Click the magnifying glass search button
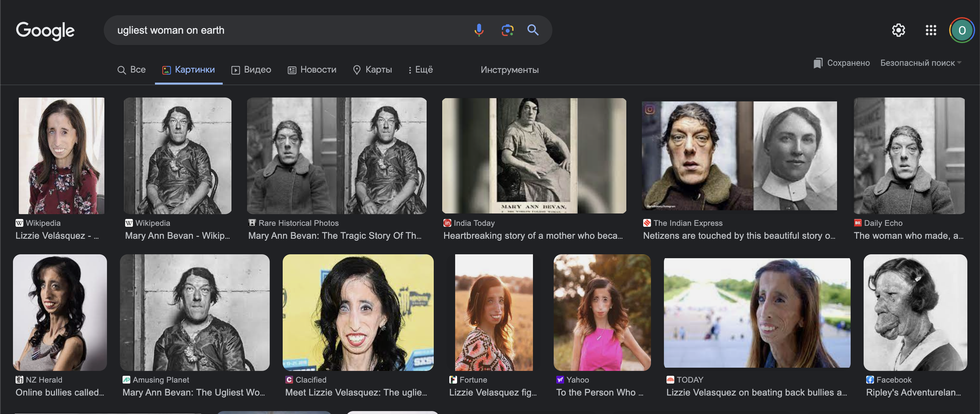 tap(533, 30)
